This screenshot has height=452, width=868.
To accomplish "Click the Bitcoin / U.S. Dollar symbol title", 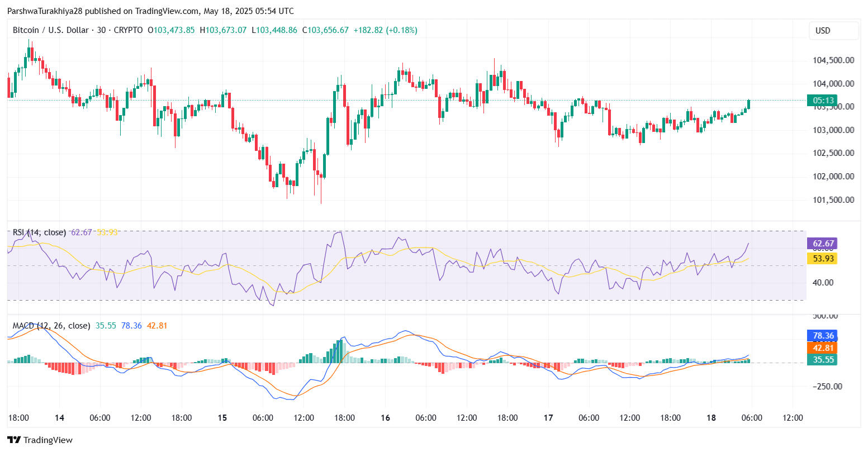I will 50,30.
